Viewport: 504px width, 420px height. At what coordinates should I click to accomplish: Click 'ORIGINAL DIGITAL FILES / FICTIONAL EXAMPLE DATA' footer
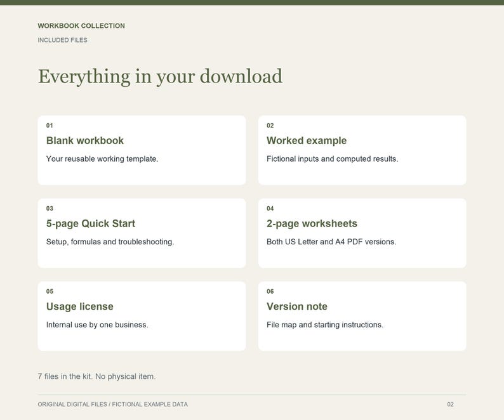[x=112, y=404]
